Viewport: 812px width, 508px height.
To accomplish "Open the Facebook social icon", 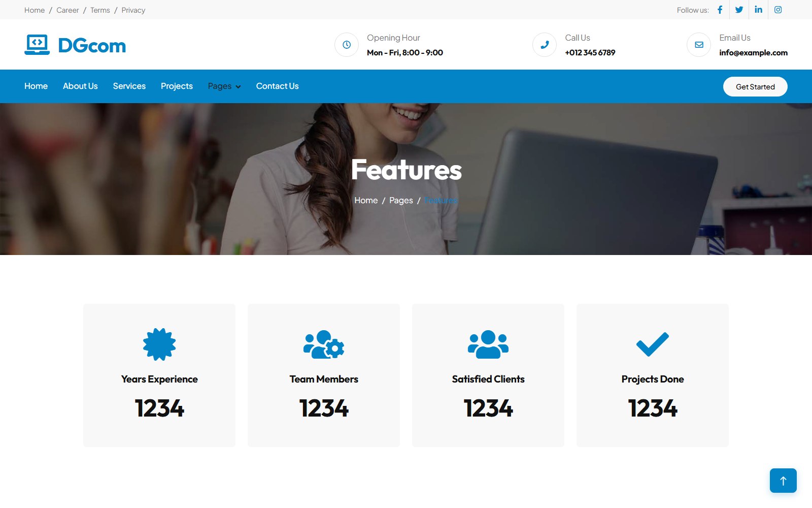I will (720, 10).
